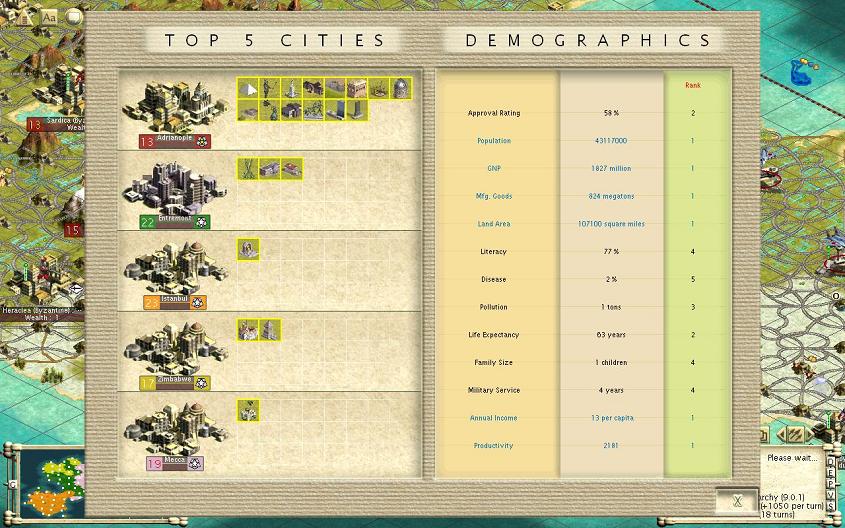Click the 'Literacy' demographics label
This screenshot has height=528, width=845.
coord(494,252)
